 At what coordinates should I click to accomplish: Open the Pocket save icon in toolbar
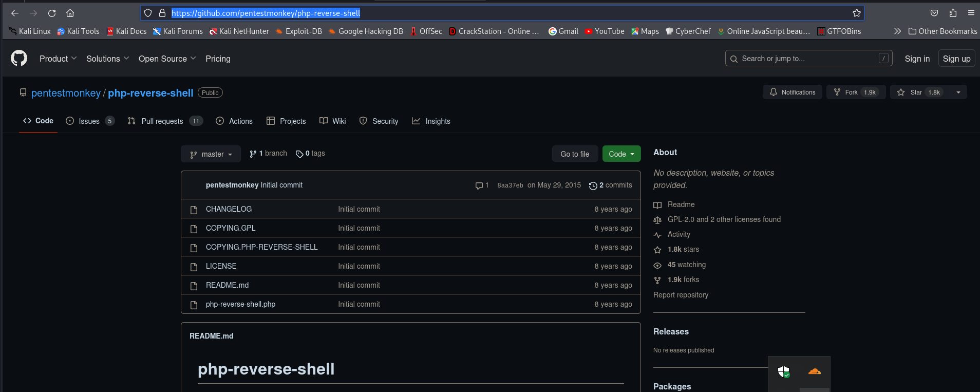coord(934,13)
